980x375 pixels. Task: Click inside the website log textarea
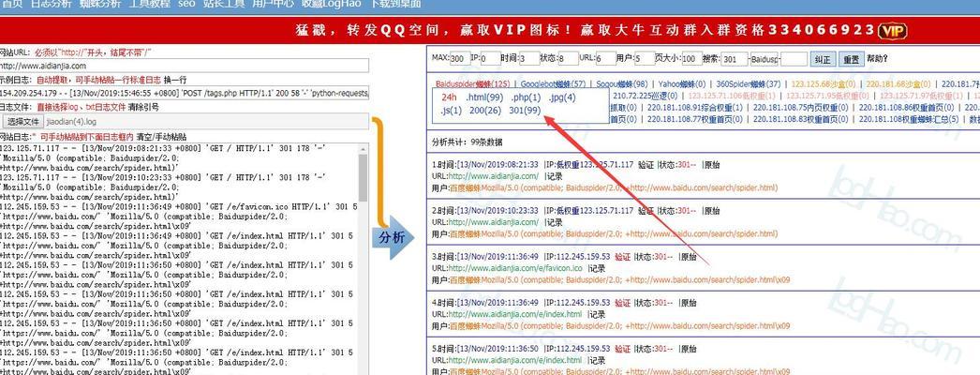click(178, 260)
